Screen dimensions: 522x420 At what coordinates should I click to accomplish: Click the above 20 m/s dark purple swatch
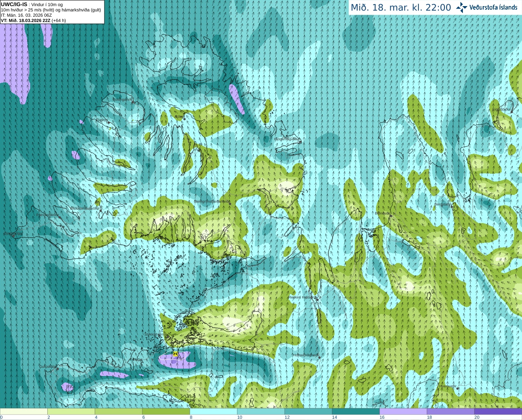coord(498,411)
